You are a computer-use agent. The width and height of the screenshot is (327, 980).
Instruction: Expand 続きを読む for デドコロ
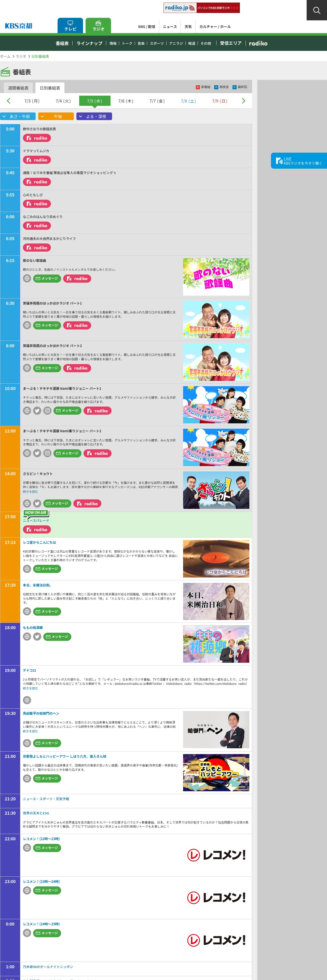coord(31,688)
